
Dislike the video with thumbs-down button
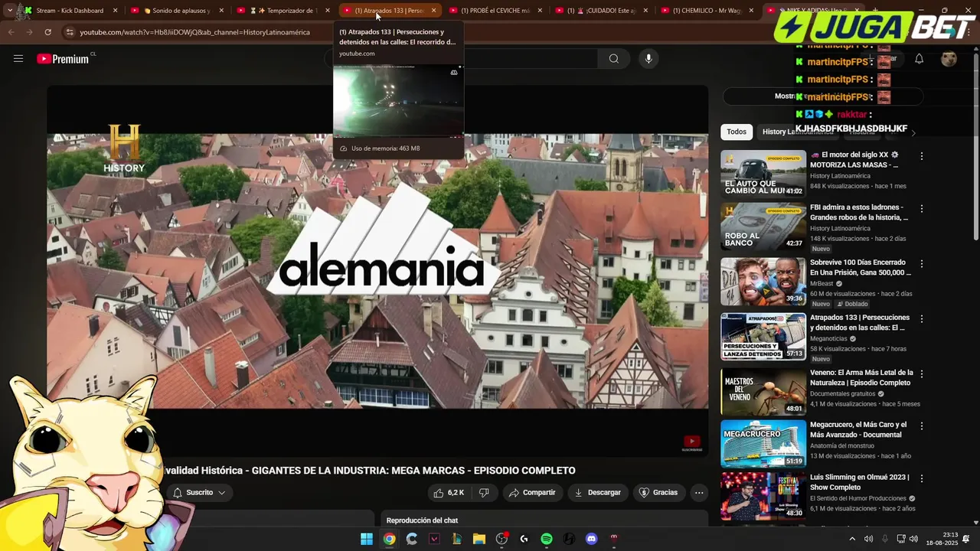pyautogui.click(x=484, y=492)
